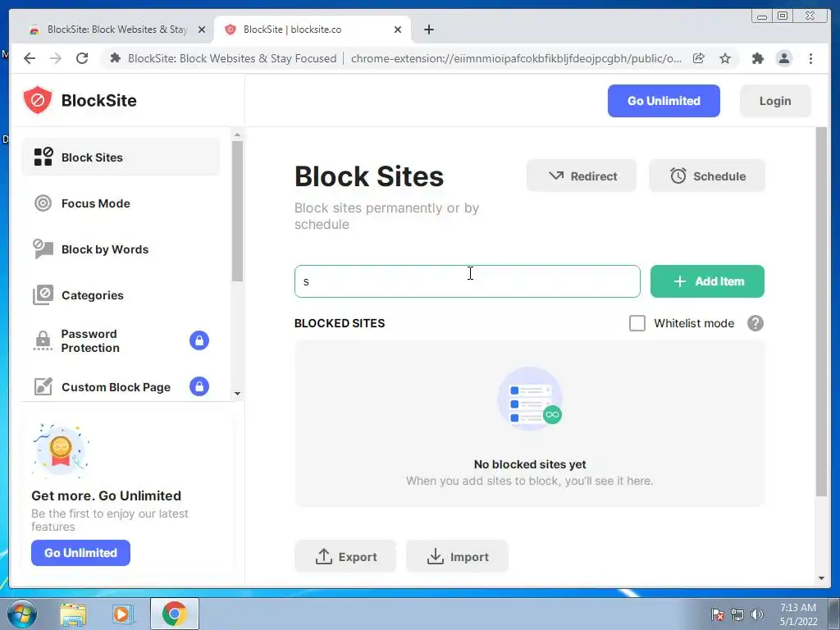Click the sidebar promo Go Unlimited button
The height and width of the screenshot is (630, 840).
click(x=80, y=553)
